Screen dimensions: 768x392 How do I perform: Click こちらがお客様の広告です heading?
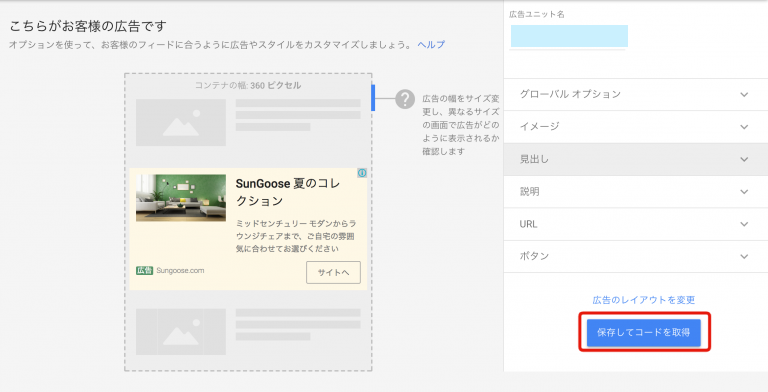point(88,26)
